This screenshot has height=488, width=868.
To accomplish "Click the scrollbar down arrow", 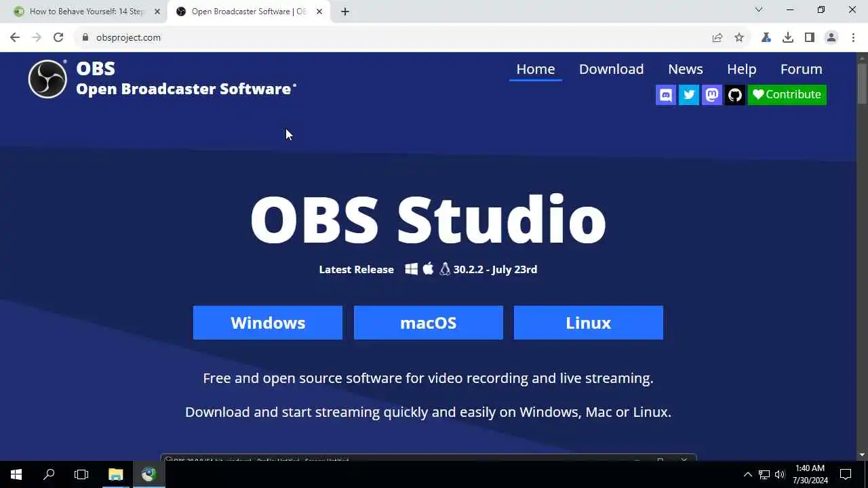I will coord(862,455).
